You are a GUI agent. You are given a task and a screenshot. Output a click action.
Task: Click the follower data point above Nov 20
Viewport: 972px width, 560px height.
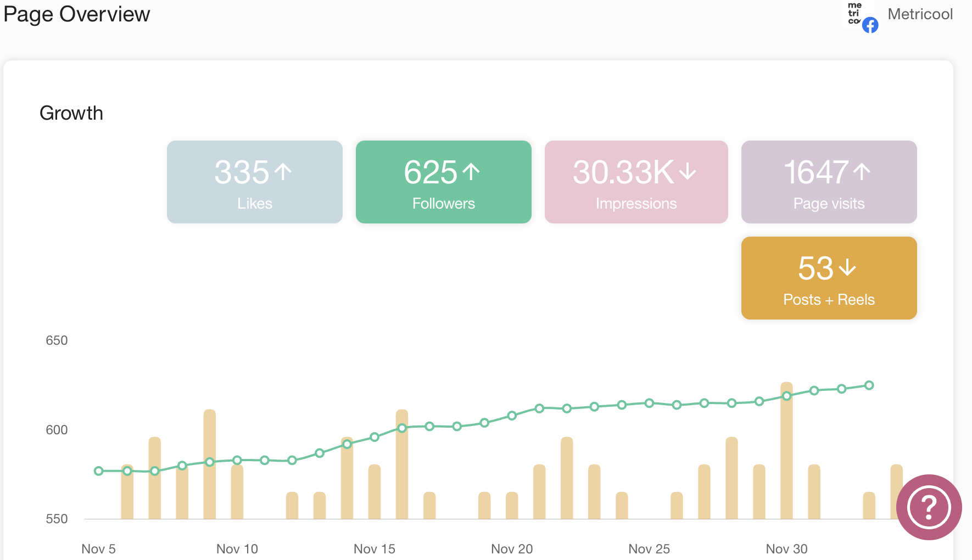click(x=512, y=416)
